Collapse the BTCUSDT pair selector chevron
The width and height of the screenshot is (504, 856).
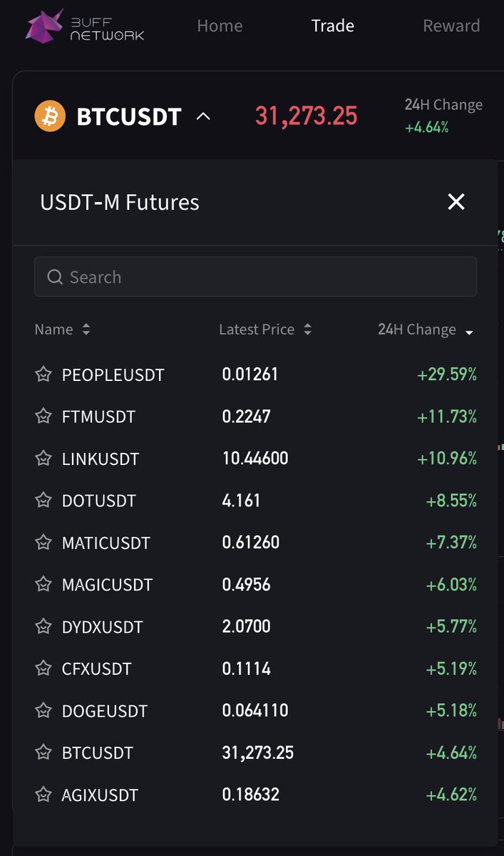(203, 116)
